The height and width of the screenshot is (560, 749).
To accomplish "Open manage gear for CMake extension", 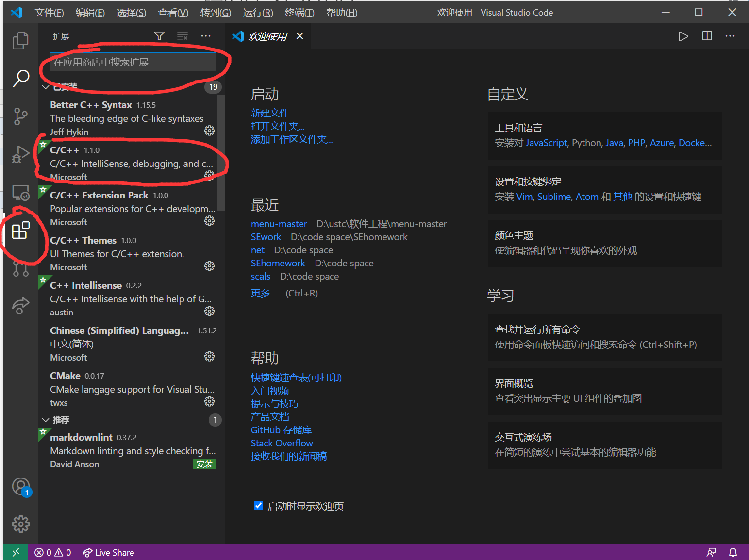I will (209, 401).
